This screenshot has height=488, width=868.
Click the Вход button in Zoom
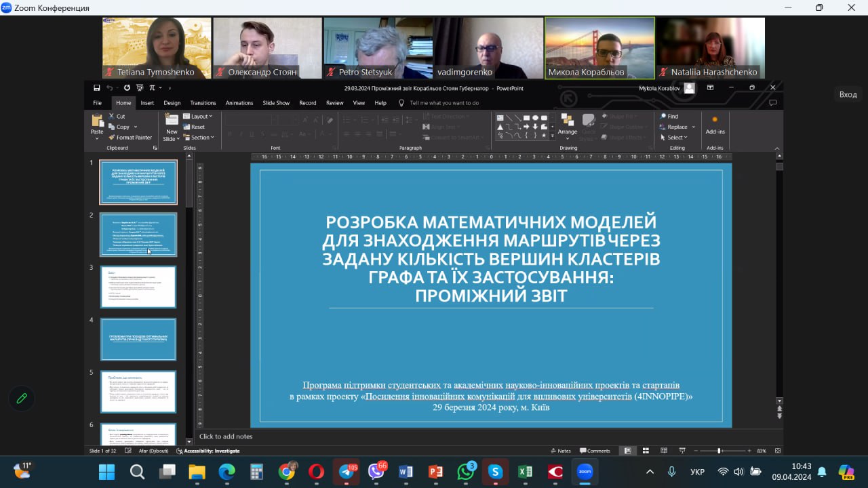[x=848, y=94]
